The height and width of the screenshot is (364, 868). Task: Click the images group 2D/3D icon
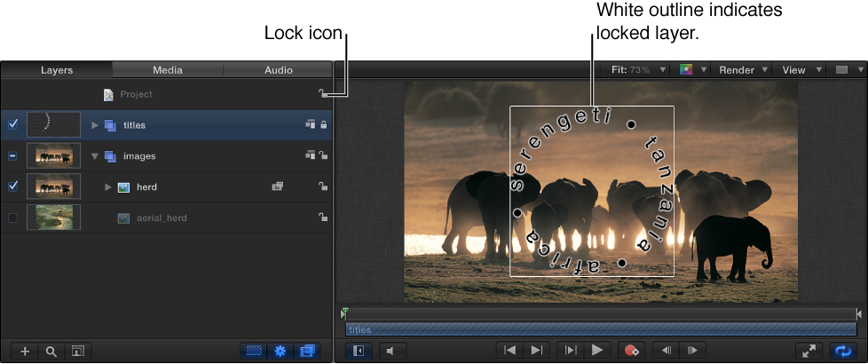[x=311, y=156]
